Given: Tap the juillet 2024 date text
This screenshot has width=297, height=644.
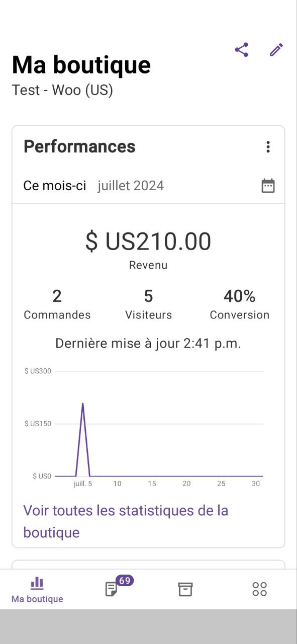Looking at the screenshot, I should [131, 186].
